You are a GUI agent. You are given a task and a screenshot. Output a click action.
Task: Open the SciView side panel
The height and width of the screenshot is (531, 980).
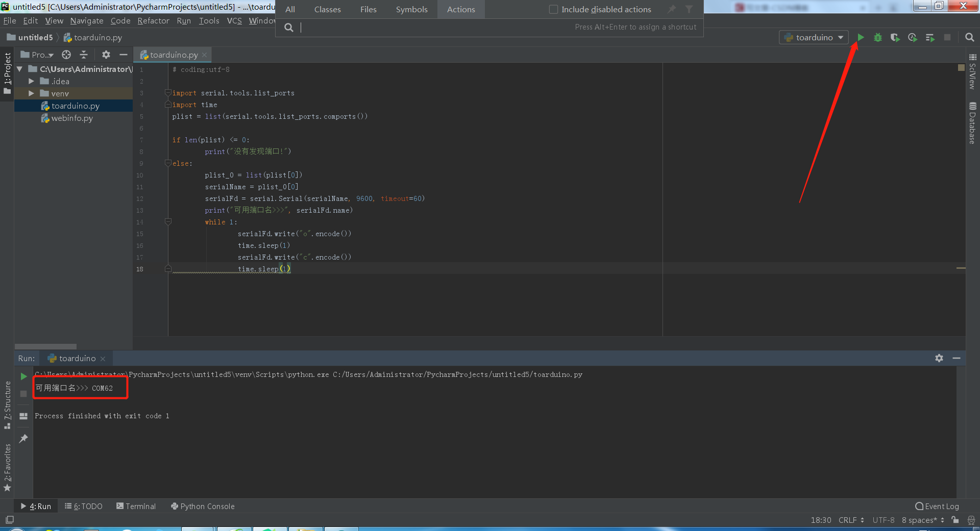click(972, 72)
